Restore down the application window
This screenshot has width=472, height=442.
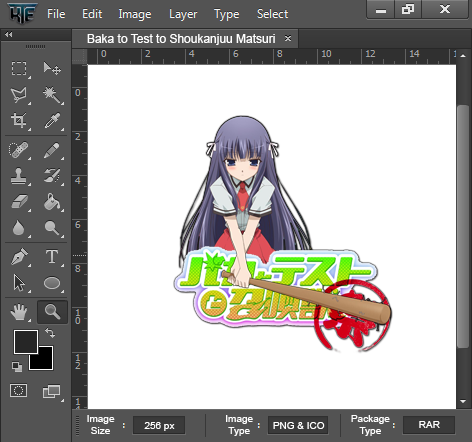click(408, 9)
